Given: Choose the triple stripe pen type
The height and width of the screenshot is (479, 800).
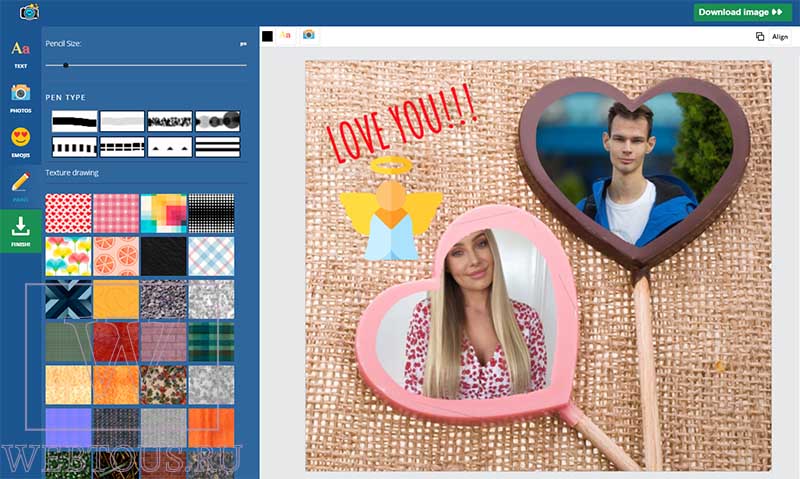Looking at the screenshot, I should (x=218, y=147).
